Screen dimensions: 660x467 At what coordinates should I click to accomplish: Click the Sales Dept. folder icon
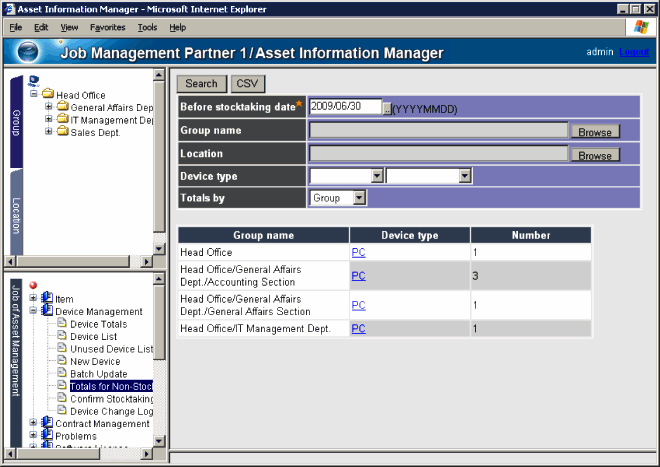click(61, 132)
